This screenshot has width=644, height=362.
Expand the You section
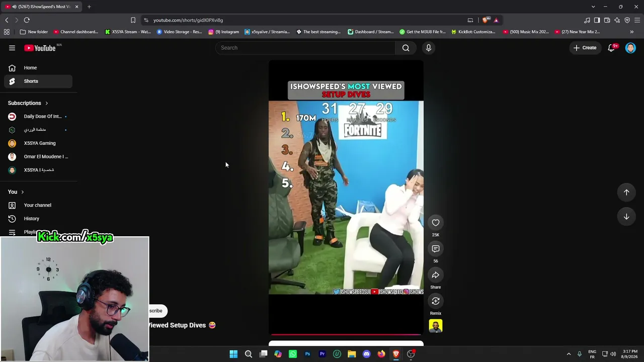point(16,192)
